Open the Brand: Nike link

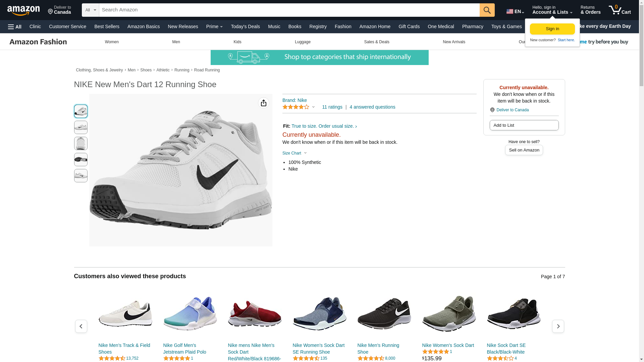click(x=294, y=100)
